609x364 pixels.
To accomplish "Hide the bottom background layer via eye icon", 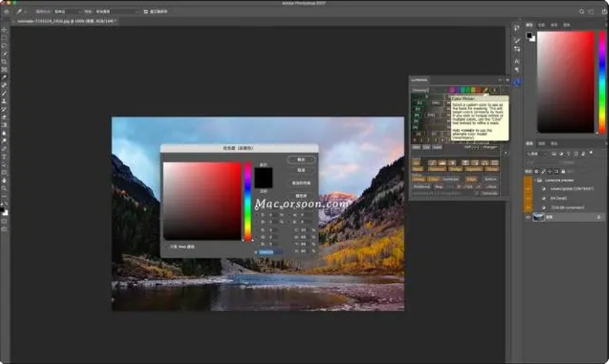I will click(x=528, y=217).
